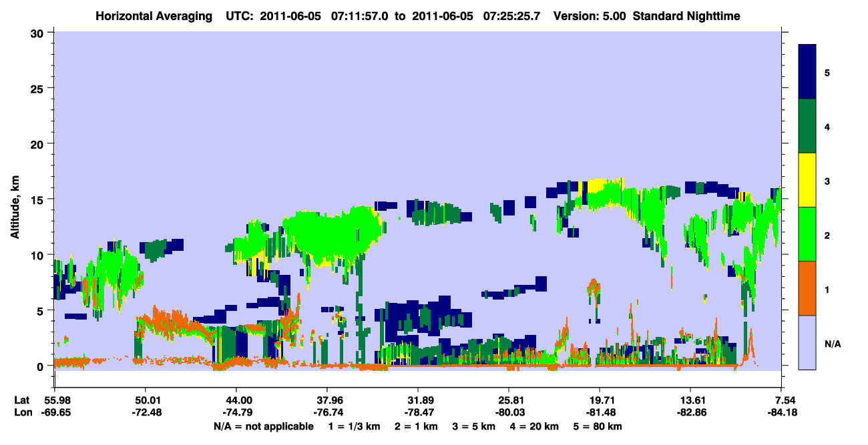The width and height of the screenshot is (868, 445).
Task: Click the longitude label -84.18
Action: 781,412
